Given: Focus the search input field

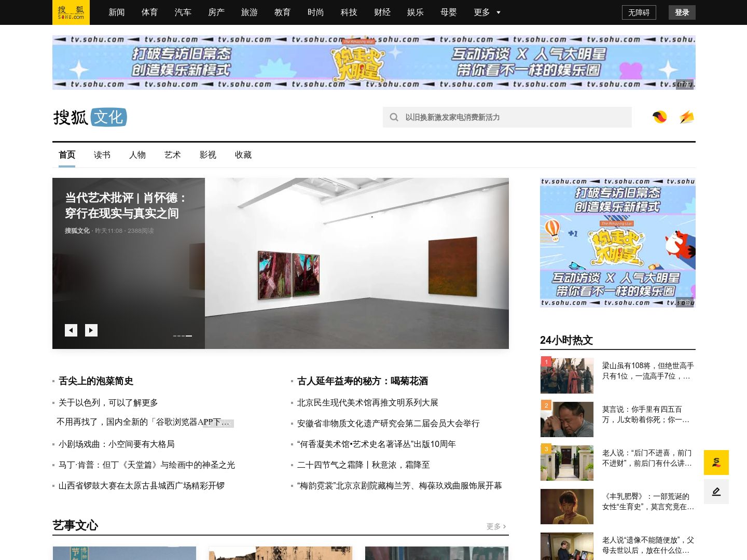Looking at the screenshot, I should pos(507,117).
